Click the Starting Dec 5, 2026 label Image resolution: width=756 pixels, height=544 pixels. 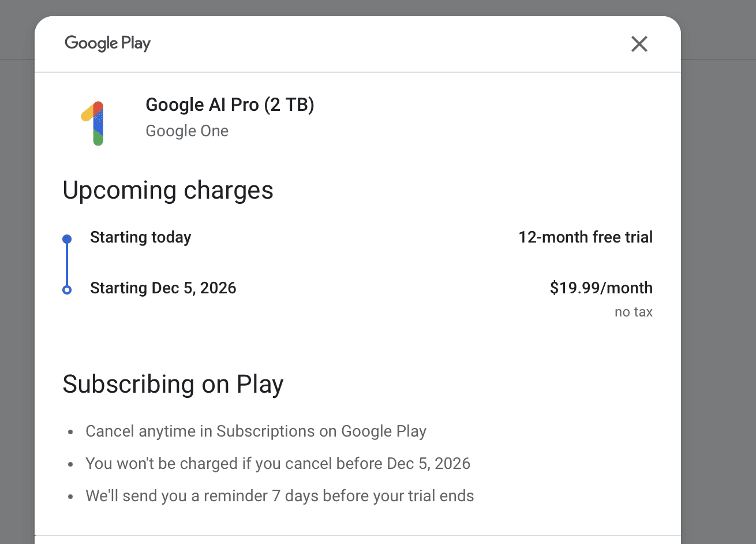coord(163,288)
